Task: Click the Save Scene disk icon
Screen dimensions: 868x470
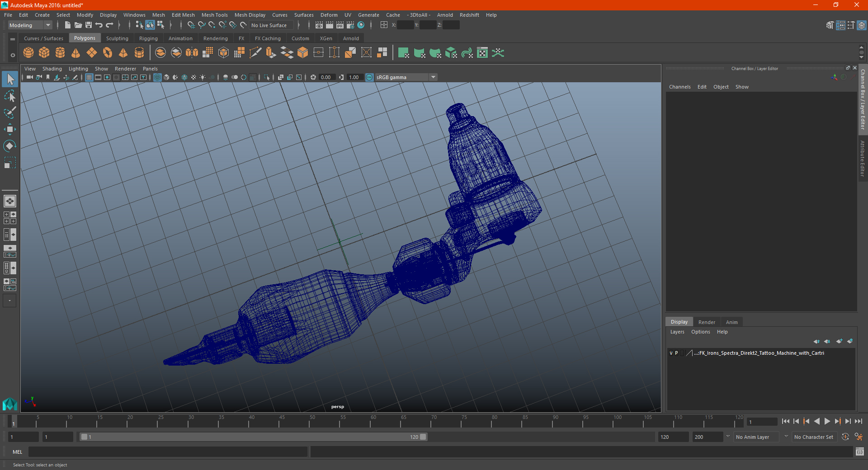Action: pyautogui.click(x=89, y=25)
